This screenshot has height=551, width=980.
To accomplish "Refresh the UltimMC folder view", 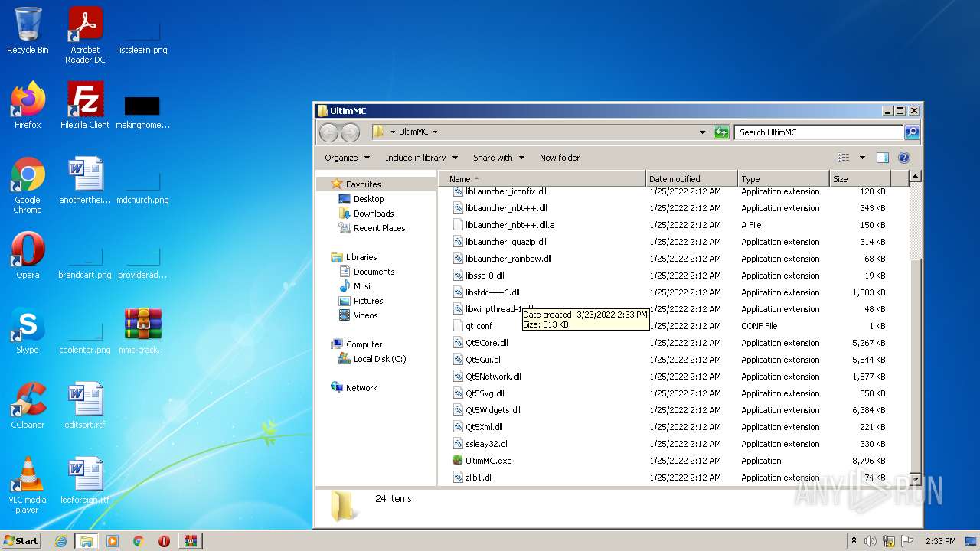I will pyautogui.click(x=721, y=132).
